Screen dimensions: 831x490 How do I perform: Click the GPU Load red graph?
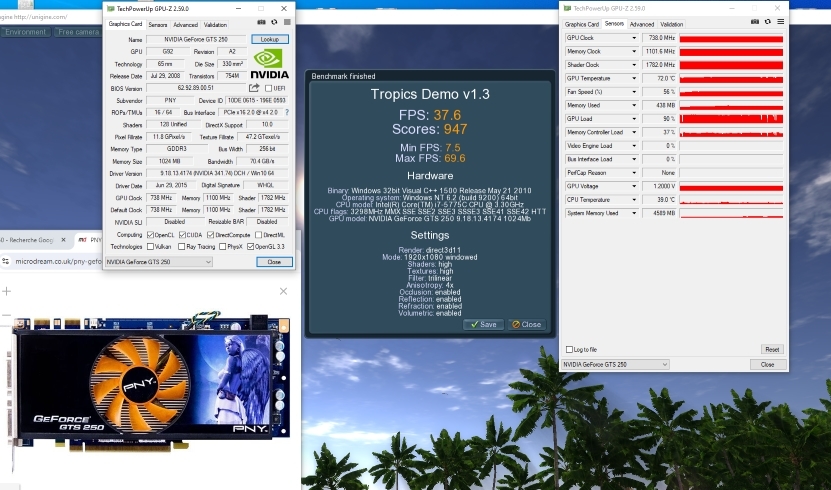pos(731,119)
